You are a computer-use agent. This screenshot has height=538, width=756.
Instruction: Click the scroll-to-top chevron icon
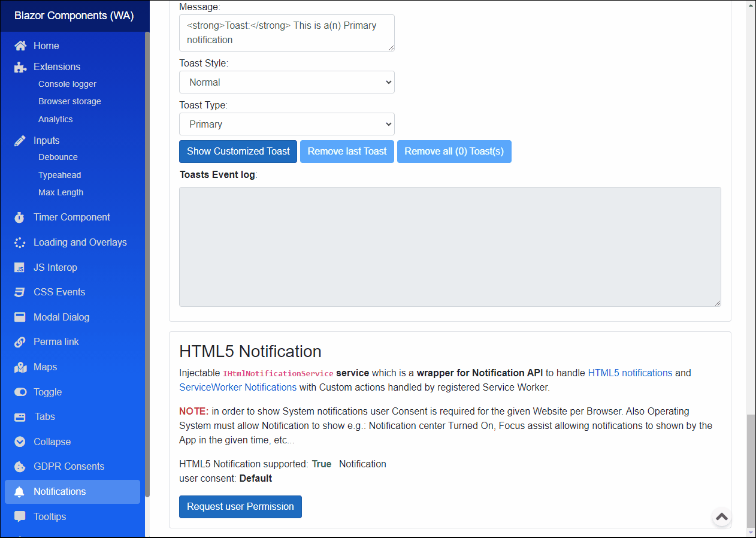(x=721, y=517)
